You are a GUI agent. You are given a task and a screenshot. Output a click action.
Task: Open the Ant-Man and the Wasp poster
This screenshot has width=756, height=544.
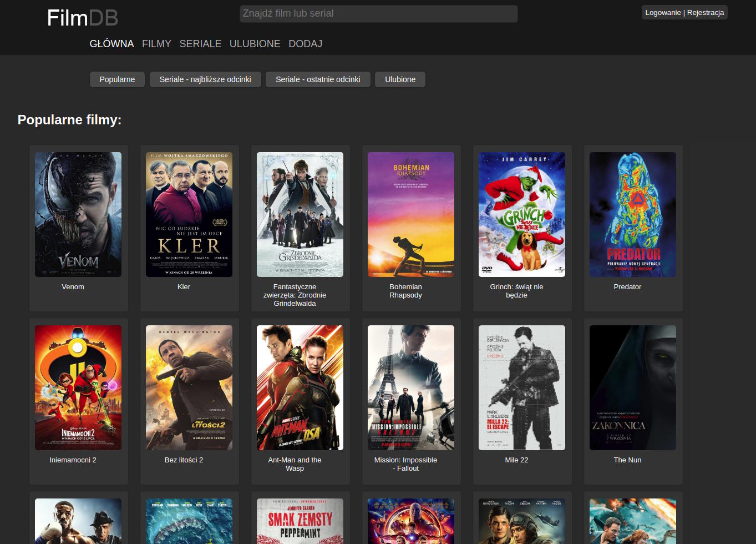click(x=300, y=388)
